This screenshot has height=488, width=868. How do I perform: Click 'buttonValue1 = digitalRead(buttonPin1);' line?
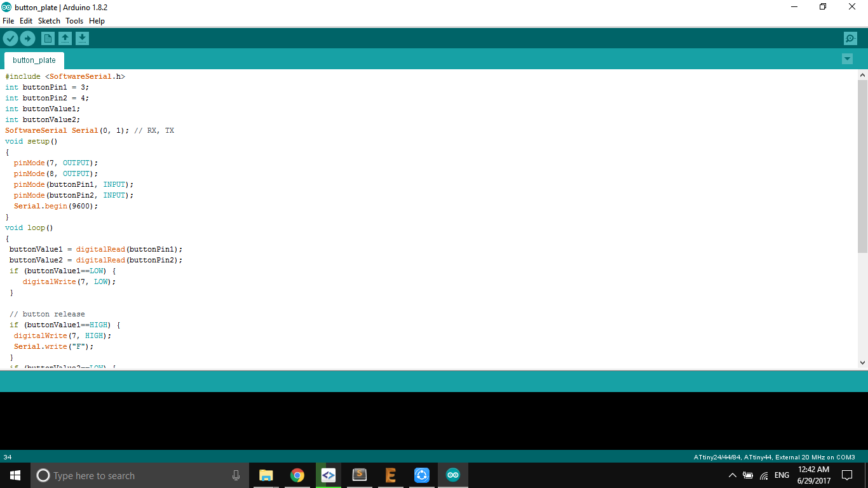[96, 249]
